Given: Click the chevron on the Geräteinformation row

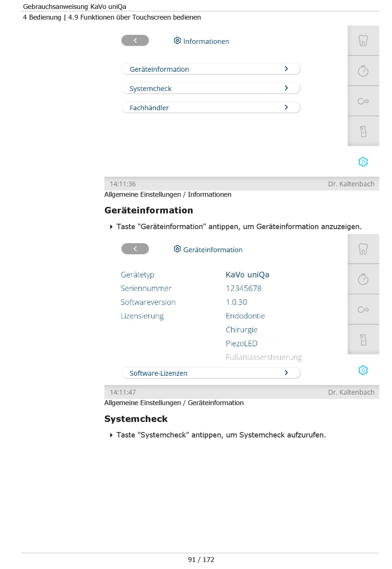Looking at the screenshot, I should click(x=286, y=69).
